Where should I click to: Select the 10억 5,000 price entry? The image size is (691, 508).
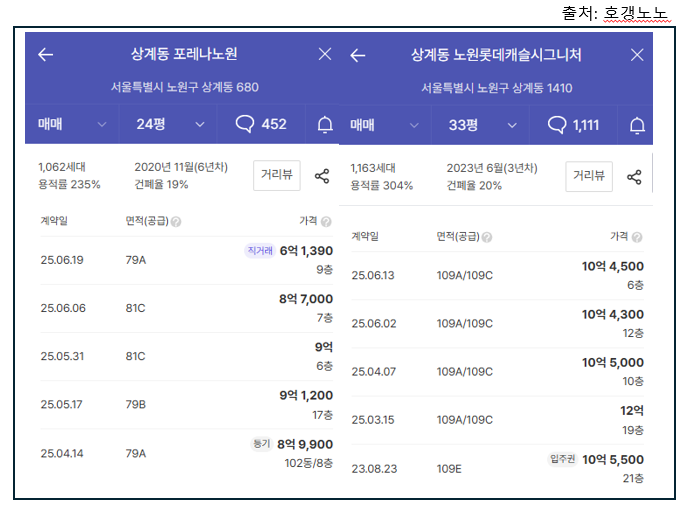(x=613, y=363)
